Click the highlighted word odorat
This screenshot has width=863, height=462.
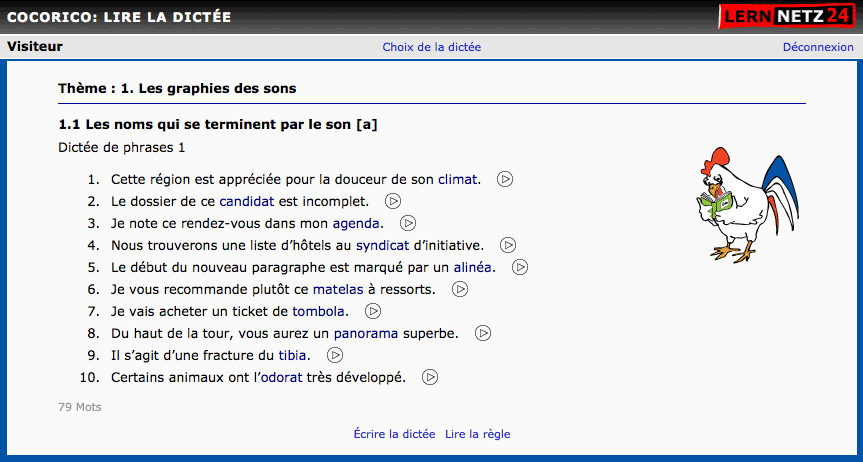tap(282, 378)
